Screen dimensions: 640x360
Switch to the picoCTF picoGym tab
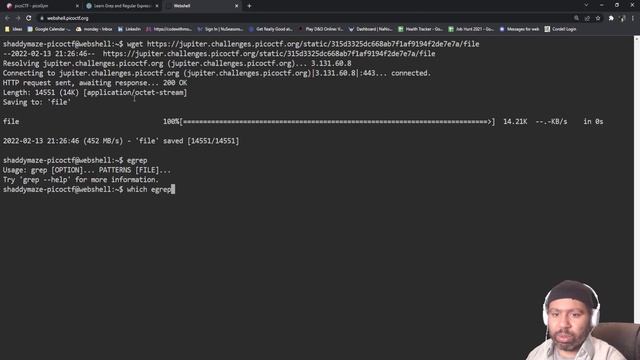click(41, 6)
